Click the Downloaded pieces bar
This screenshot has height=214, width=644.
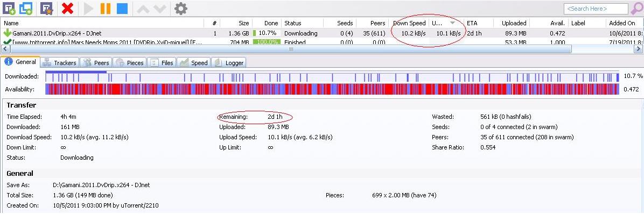[x=332, y=76]
